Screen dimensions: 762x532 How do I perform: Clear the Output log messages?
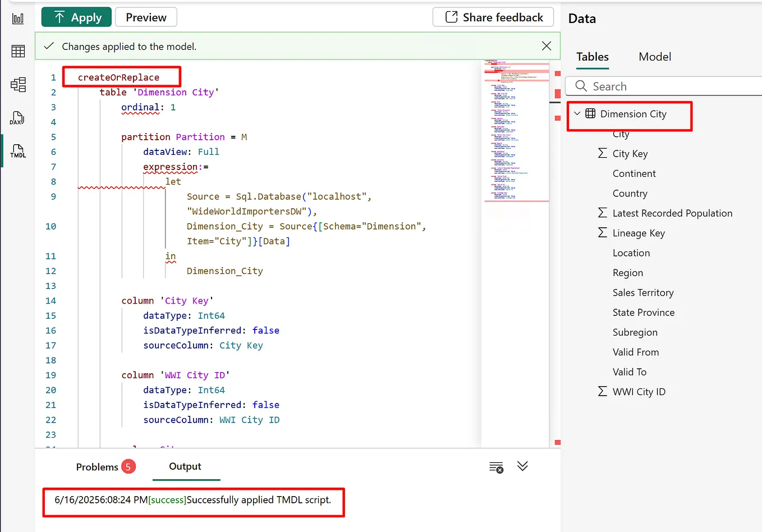point(495,466)
